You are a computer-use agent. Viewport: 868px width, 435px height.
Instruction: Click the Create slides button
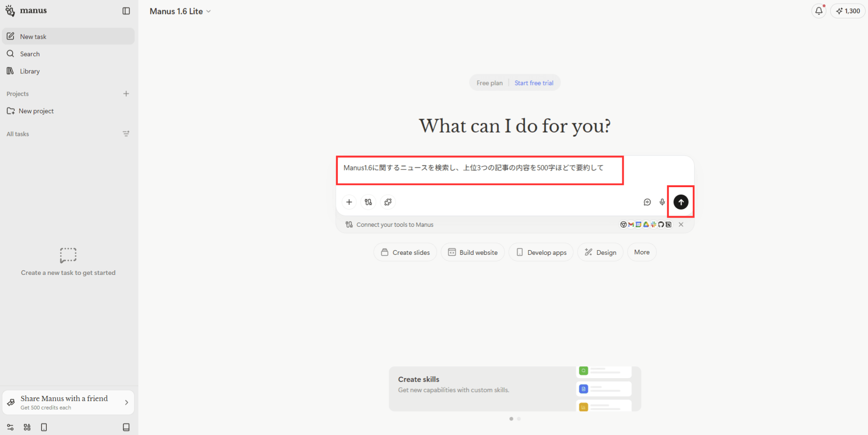405,253
